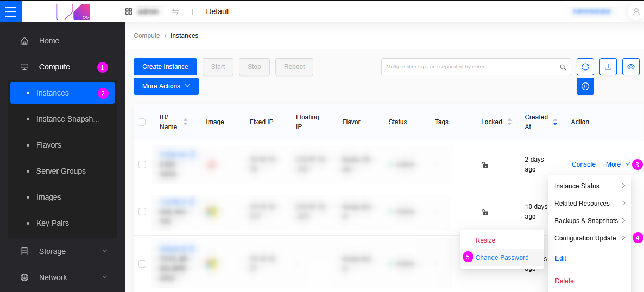Click the search magnifier icon

tap(563, 67)
